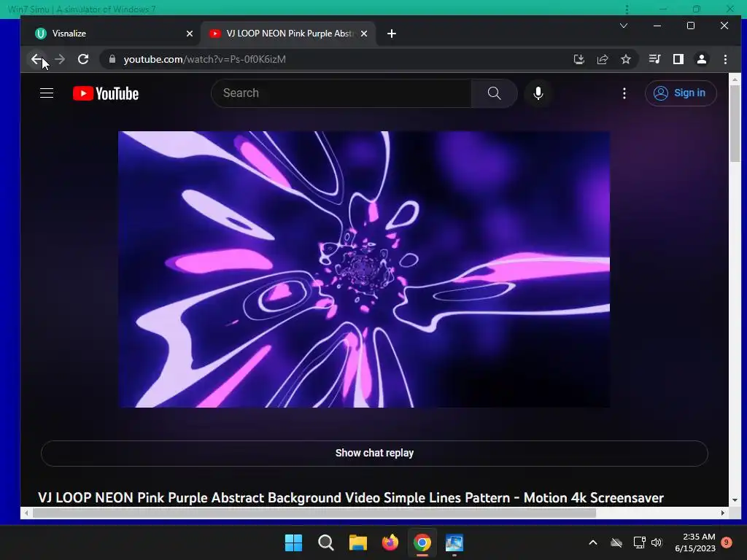View site information lock icon
This screenshot has height=560, width=747.
pos(112,59)
